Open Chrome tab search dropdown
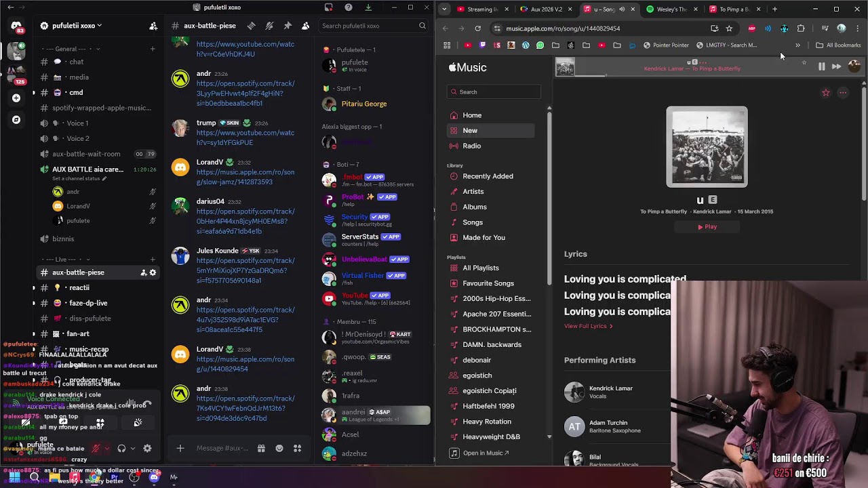 tap(444, 9)
